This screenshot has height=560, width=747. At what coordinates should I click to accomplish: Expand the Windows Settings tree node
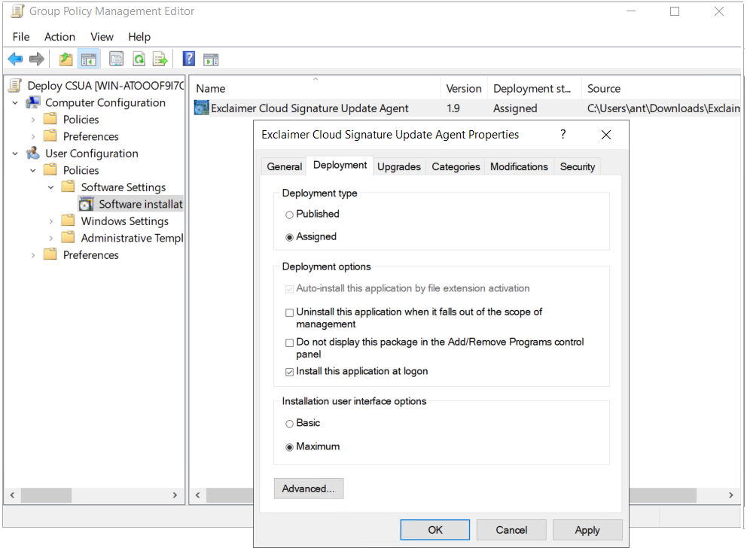click(51, 221)
